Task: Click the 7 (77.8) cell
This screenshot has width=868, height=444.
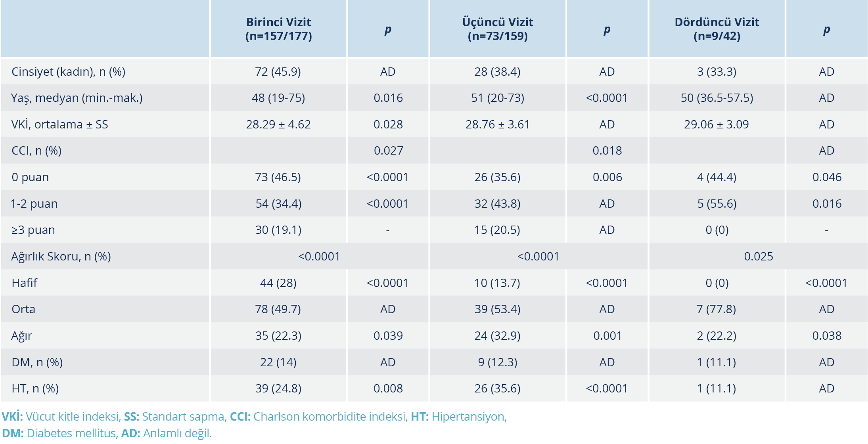Action: [717, 309]
